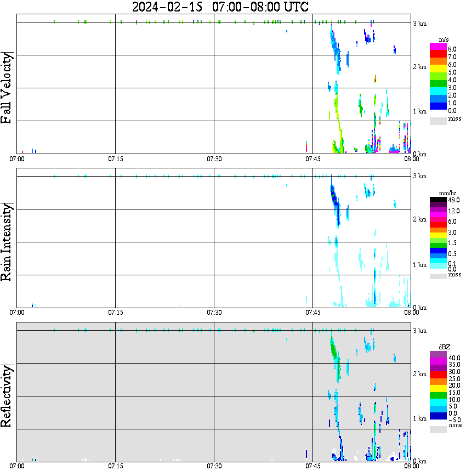Click 1 km label beside Reflectivity plot
The height and width of the screenshot is (476, 466).
coord(419,418)
